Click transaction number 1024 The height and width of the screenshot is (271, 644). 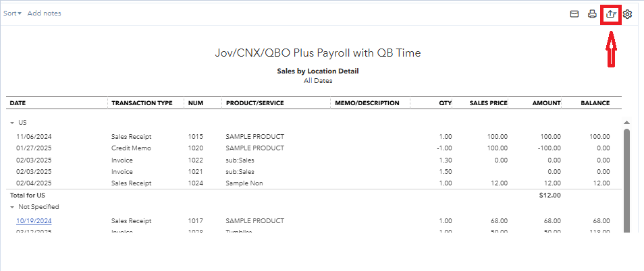[196, 183]
